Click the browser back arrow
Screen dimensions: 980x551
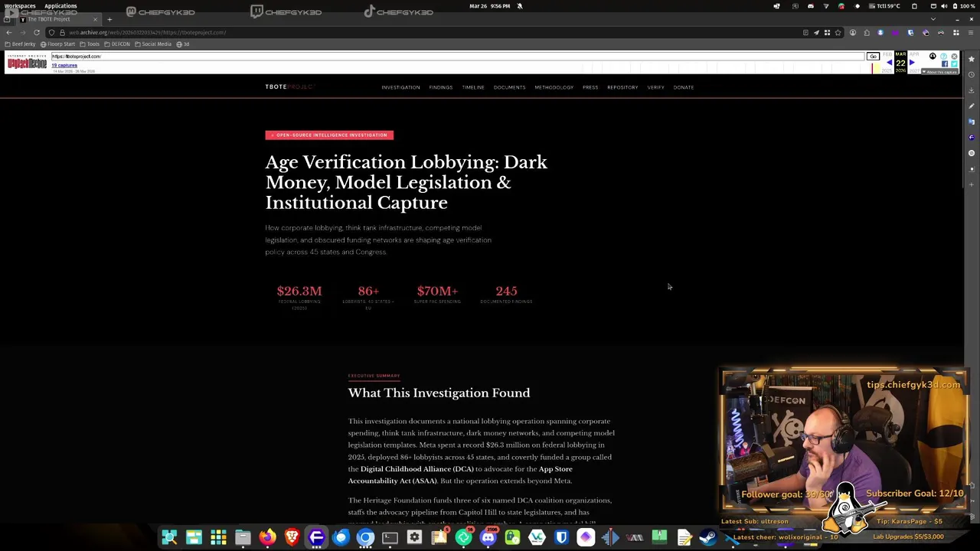[8, 32]
